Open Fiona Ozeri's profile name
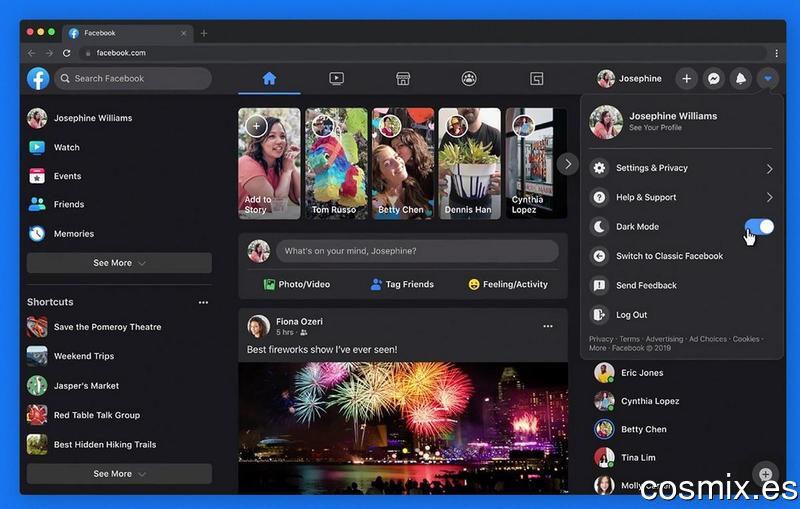The width and height of the screenshot is (800, 509). [299, 321]
